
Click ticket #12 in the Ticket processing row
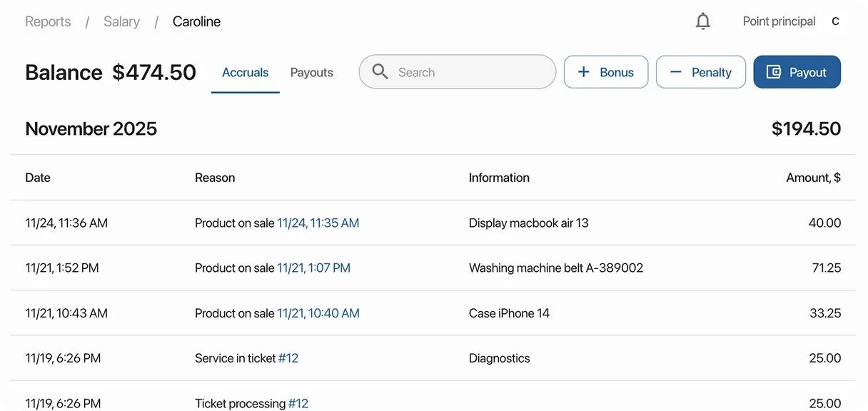298,403
